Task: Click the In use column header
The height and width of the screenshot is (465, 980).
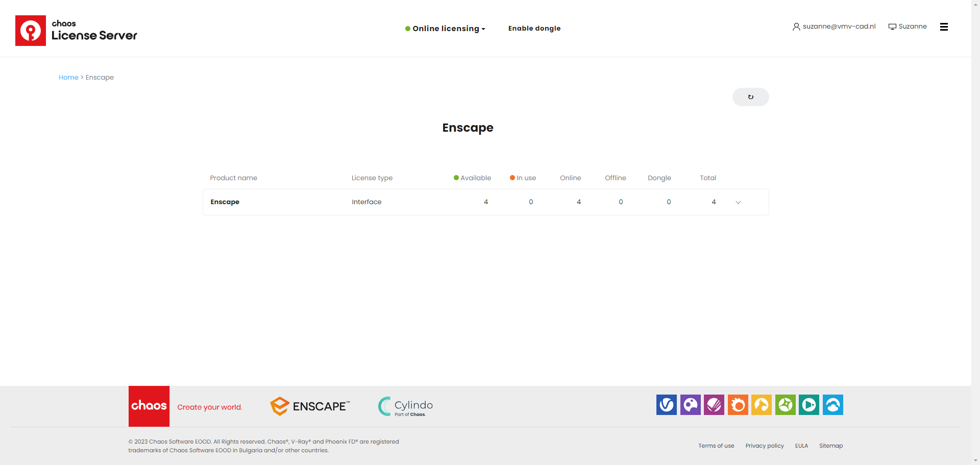Action: pos(523,178)
